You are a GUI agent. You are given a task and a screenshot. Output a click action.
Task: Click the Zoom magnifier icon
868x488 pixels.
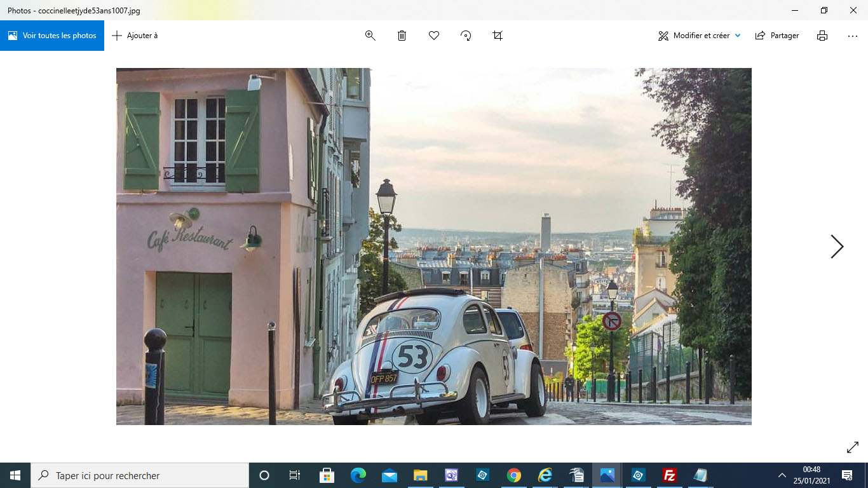tap(370, 36)
